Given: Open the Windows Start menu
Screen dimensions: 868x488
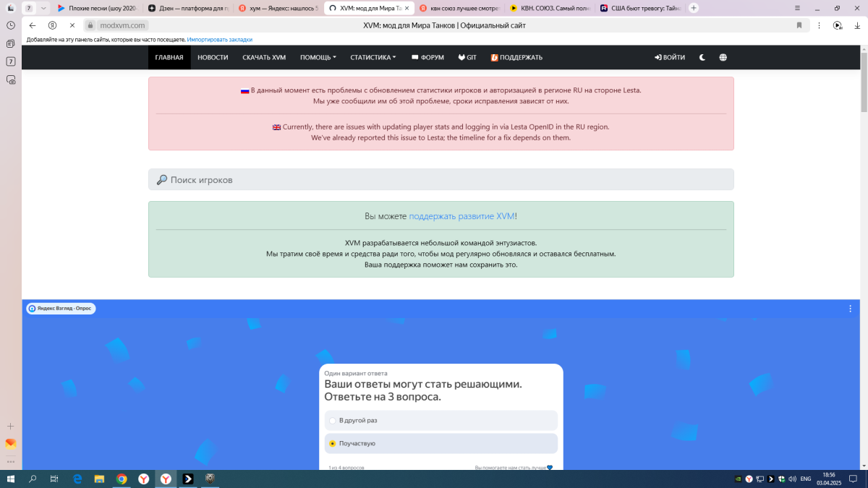Looking at the screenshot, I should (x=10, y=479).
